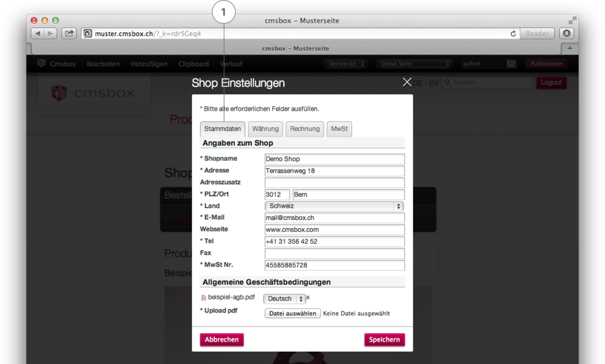Click the calendar icon next to sofort
605x364 pixels.
click(x=511, y=64)
